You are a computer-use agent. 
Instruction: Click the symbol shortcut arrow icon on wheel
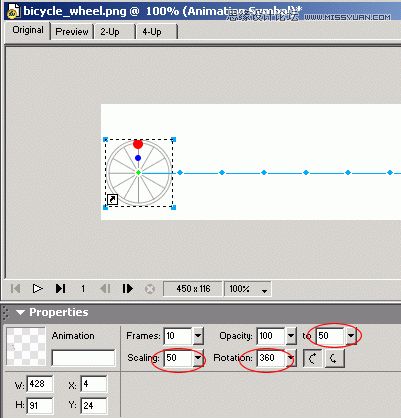(112, 199)
